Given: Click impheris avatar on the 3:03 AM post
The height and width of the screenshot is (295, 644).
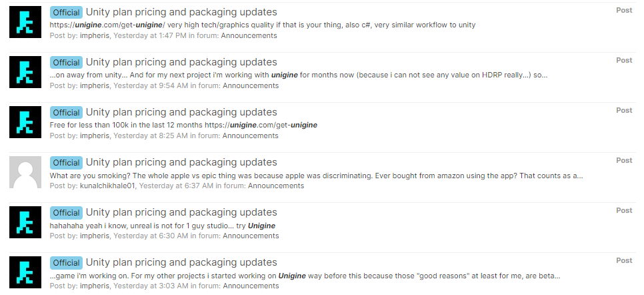Looking at the screenshot, I should tap(25, 272).
